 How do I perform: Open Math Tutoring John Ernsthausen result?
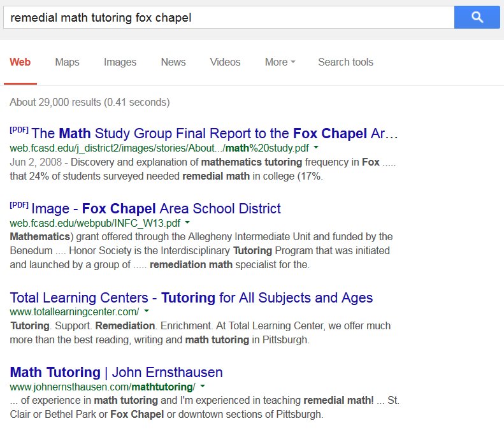point(117,372)
